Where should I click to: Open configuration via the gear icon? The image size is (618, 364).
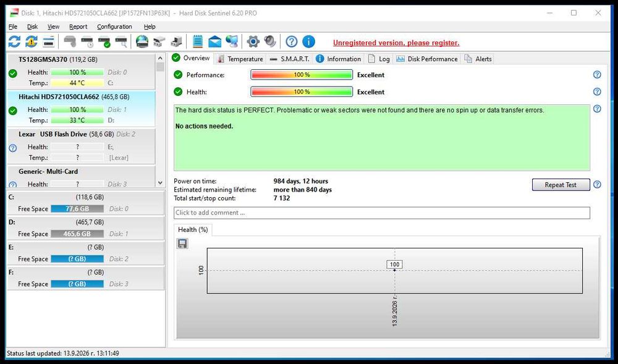(x=253, y=41)
